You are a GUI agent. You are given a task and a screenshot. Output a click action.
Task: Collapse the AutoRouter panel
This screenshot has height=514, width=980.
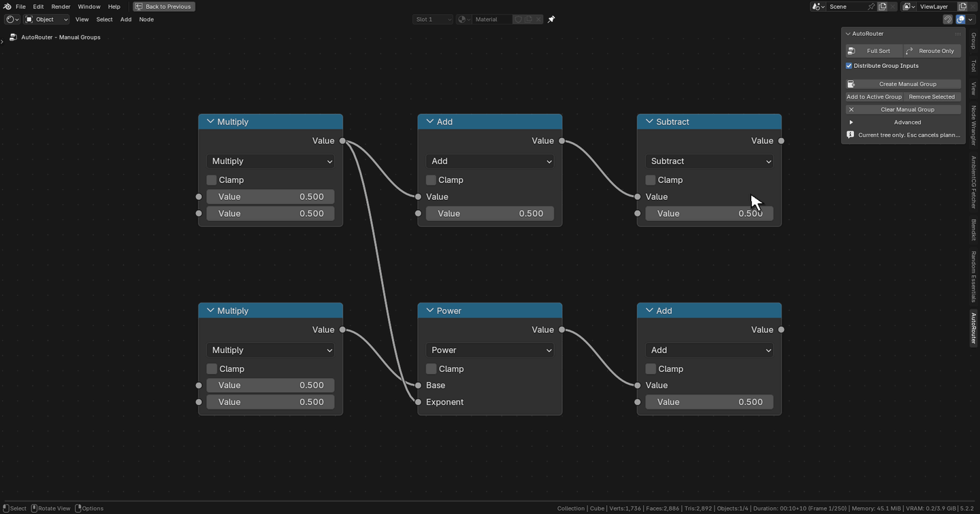click(848, 33)
